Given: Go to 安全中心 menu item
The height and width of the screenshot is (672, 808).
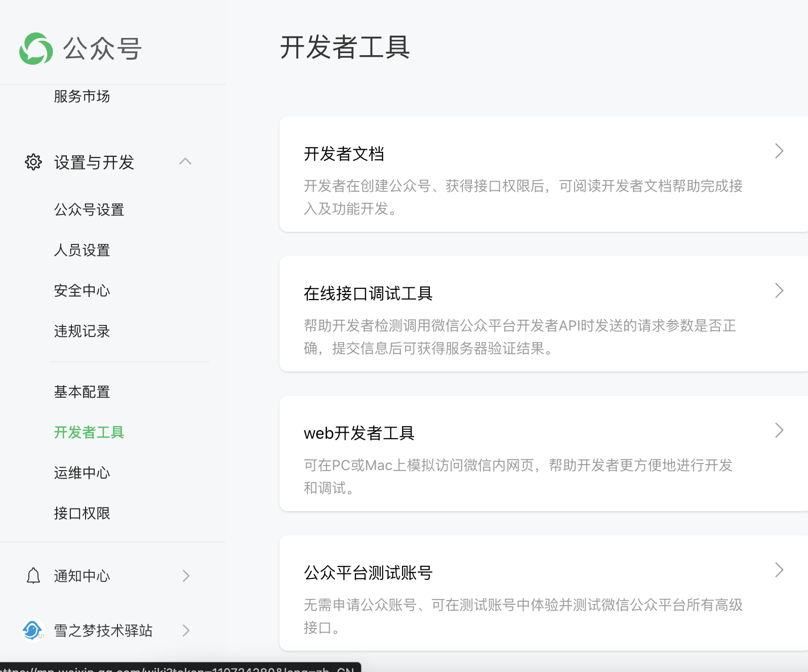Looking at the screenshot, I should 82,290.
